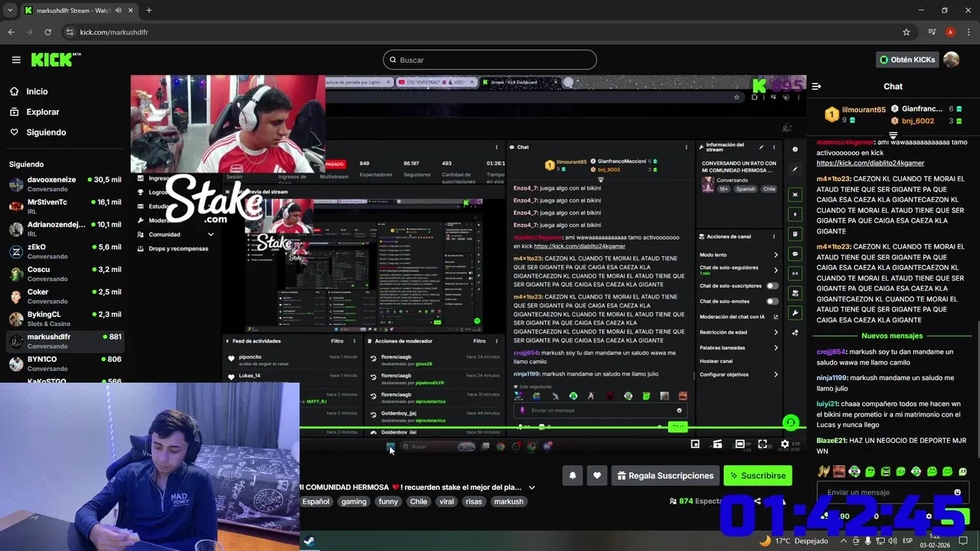Insert the laughing man face emote
This screenshot has width=980, height=551.
click(839, 471)
